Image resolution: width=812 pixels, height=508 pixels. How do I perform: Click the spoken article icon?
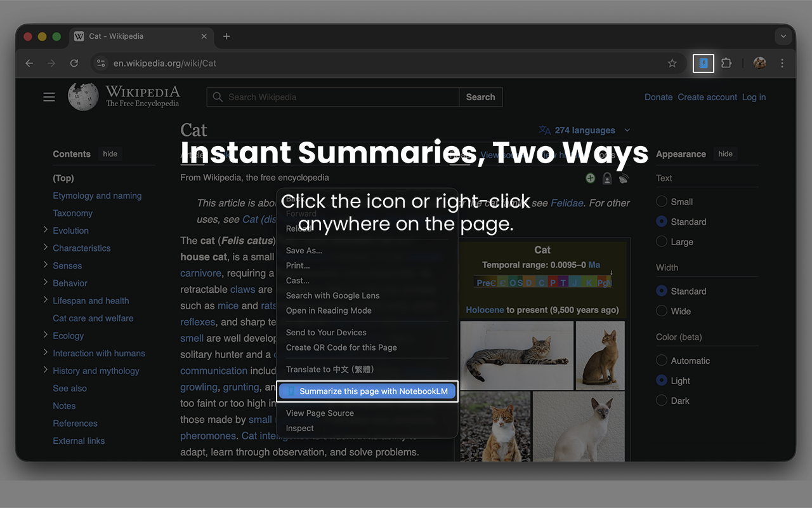click(x=624, y=178)
